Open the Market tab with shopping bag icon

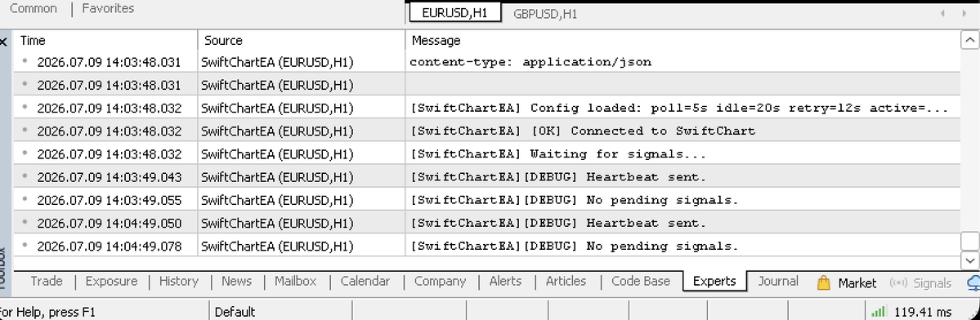coord(847,282)
